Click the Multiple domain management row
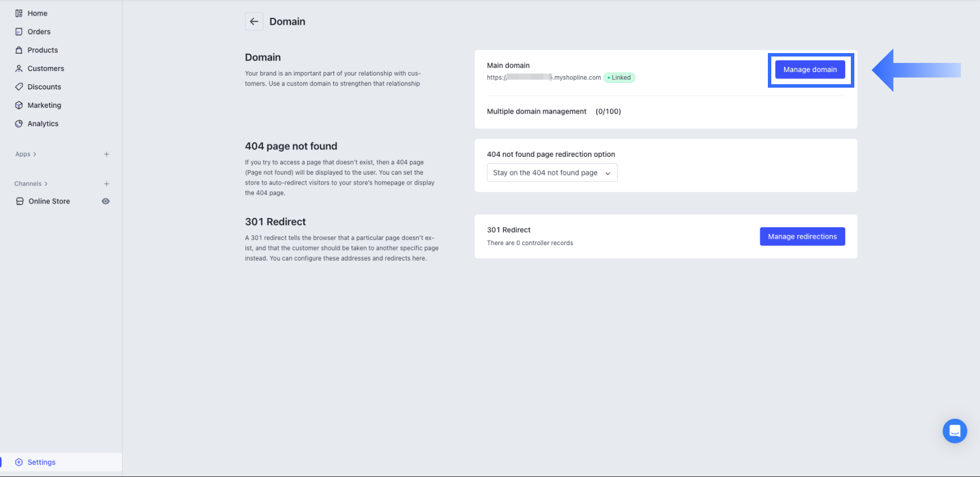 click(666, 111)
